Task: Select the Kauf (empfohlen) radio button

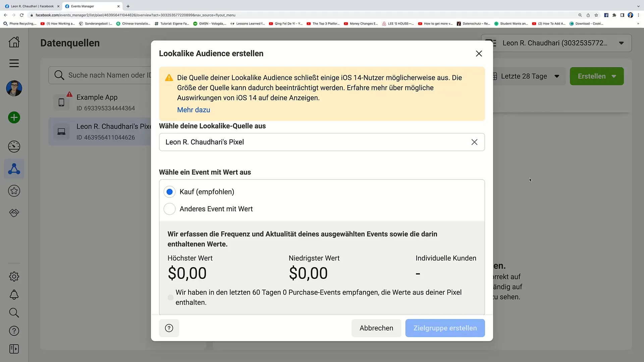Action: (169, 191)
